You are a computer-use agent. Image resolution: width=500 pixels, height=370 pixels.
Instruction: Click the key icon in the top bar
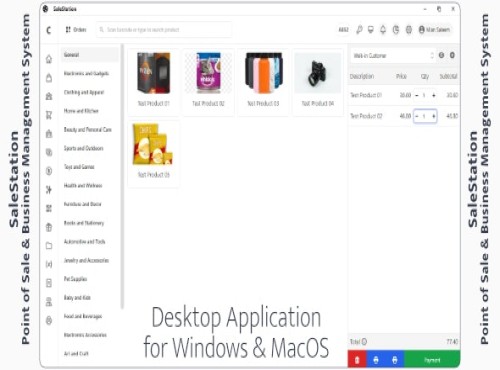tap(359, 30)
